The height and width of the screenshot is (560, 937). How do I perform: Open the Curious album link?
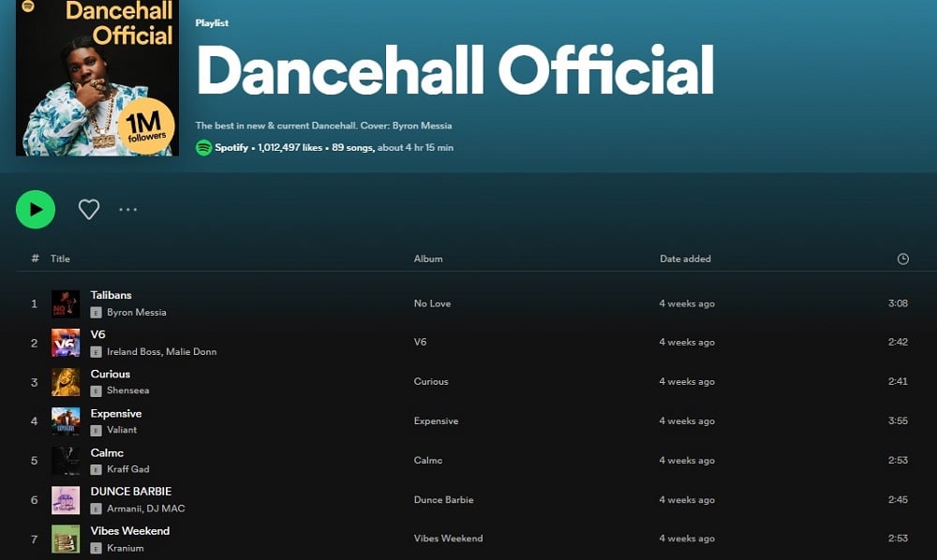click(x=431, y=381)
